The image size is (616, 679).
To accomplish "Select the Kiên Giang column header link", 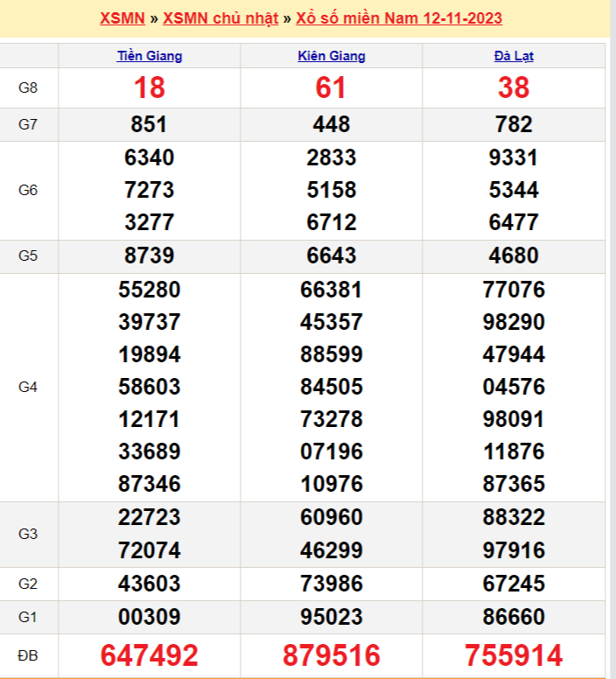I will pyautogui.click(x=332, y=56).
